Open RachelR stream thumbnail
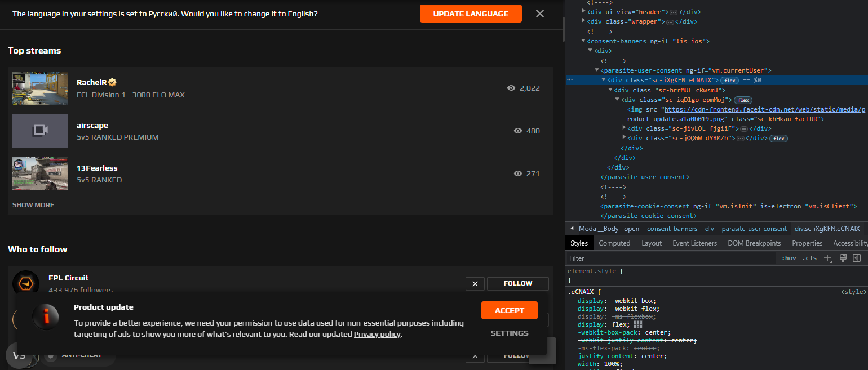This screenshot has height=370, width=868. 40,88
